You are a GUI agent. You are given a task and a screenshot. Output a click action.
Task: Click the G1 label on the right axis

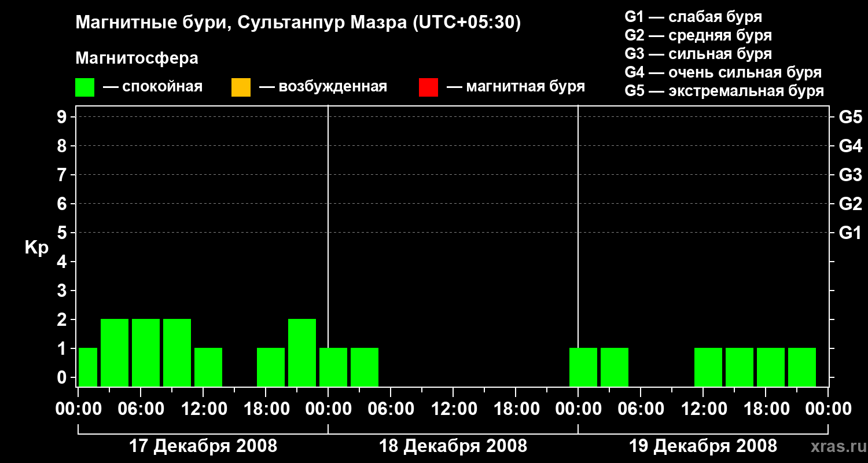click(x=850, y=233)
